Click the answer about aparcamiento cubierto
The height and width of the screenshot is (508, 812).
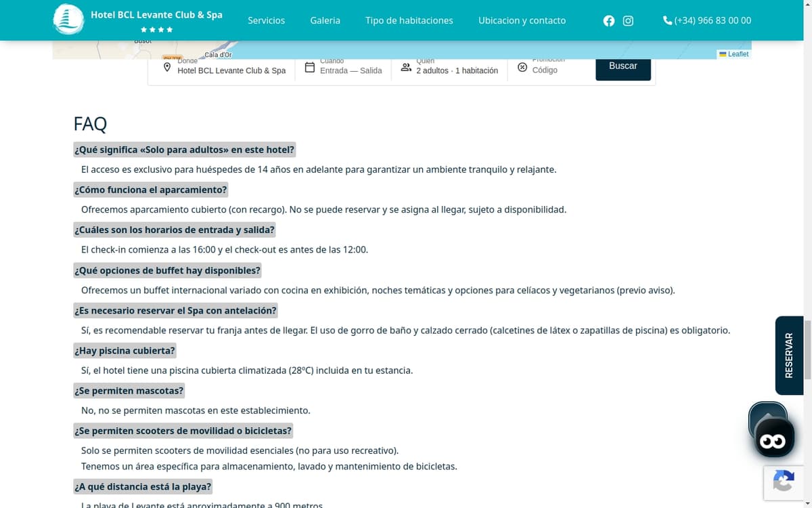pos(323,209)
